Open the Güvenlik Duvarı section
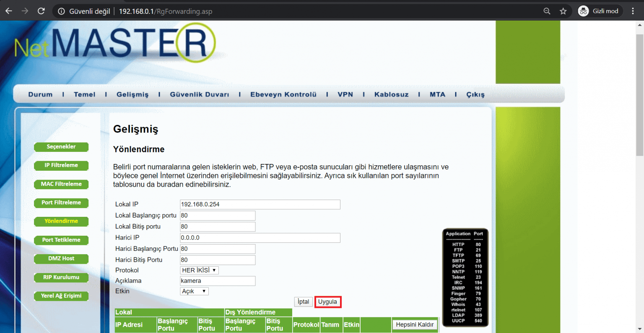 tap(200, 94)
